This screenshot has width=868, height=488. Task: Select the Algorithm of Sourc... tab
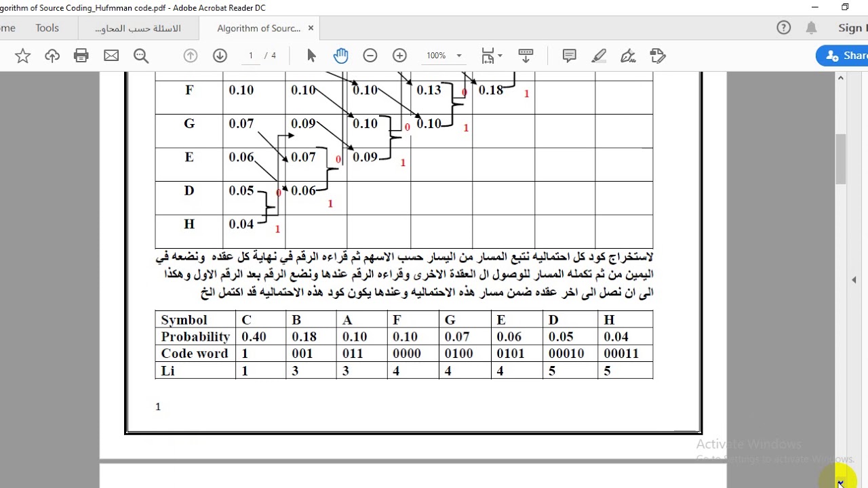(x=258, y=28)
